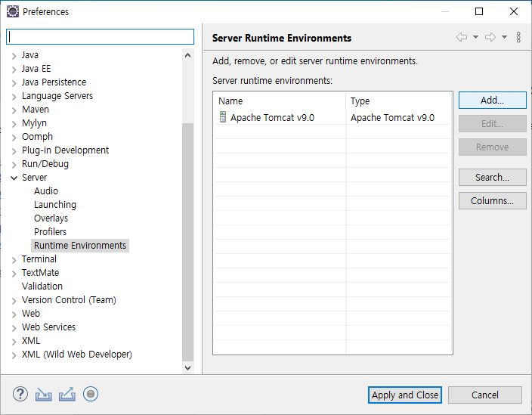The width and height of the screenshot is (532, 415).
Task: Expand the Web tree node
Action: click(x=14, y=314)
